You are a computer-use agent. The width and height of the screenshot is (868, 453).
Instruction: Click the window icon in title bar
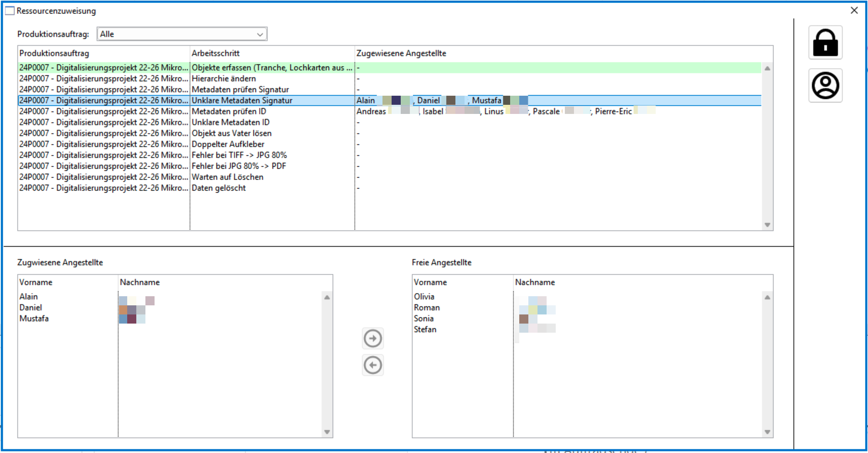tap(10, 10)
